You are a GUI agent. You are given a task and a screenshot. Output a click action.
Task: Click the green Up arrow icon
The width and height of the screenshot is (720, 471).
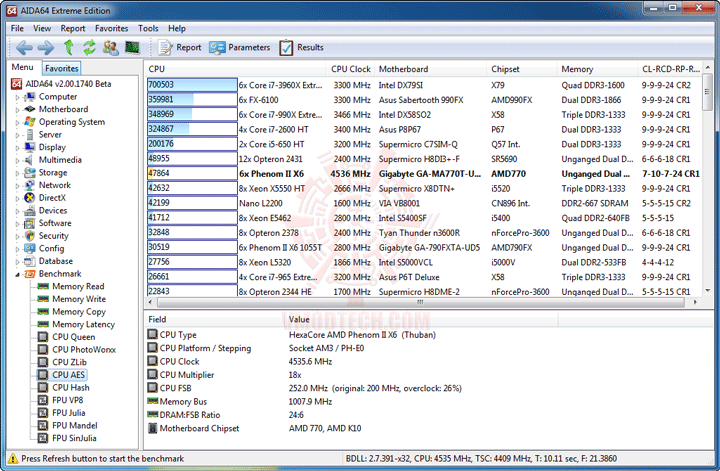tap(68, 47)
